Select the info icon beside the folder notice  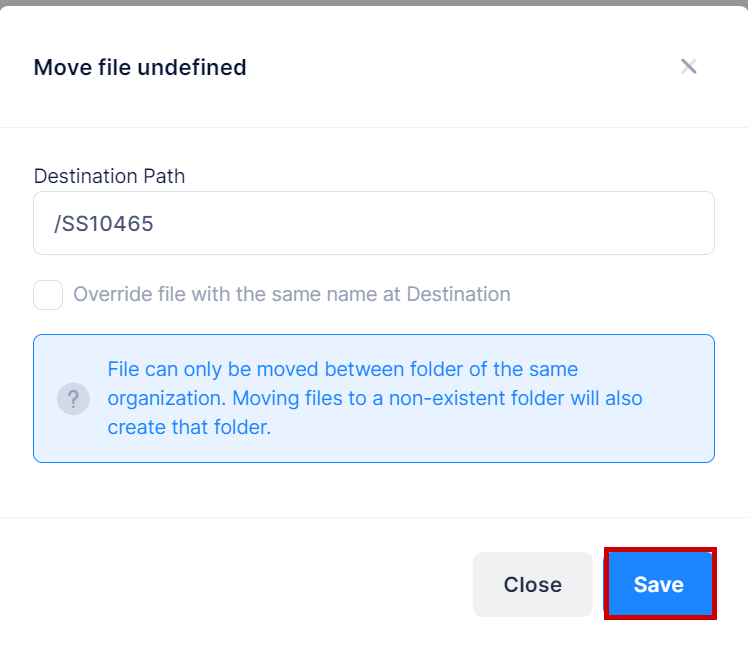pos(73,398)
